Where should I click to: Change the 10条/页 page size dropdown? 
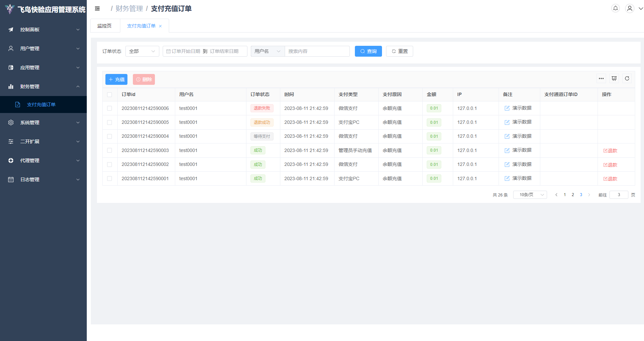pos(530,195)
